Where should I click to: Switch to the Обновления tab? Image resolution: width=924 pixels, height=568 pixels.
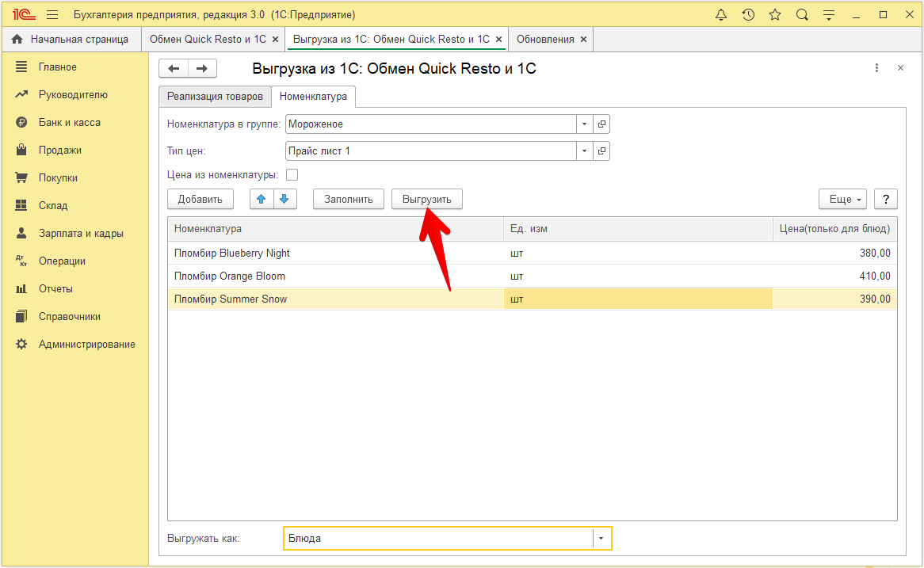tap(546, 40)
